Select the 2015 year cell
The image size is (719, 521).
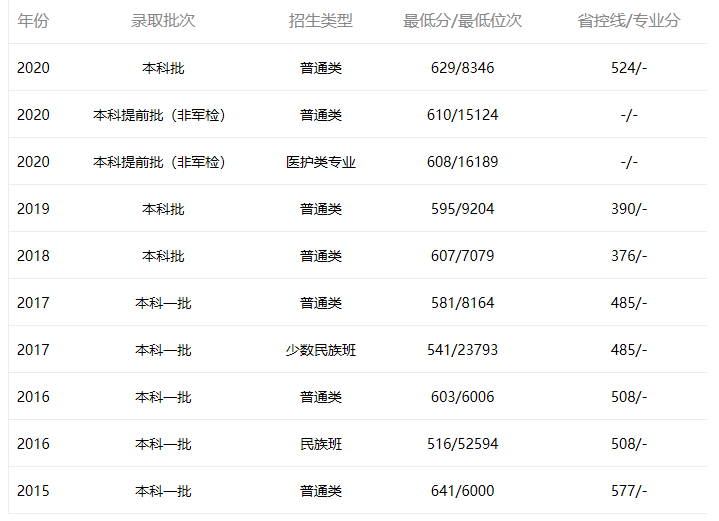pos(33,491)
